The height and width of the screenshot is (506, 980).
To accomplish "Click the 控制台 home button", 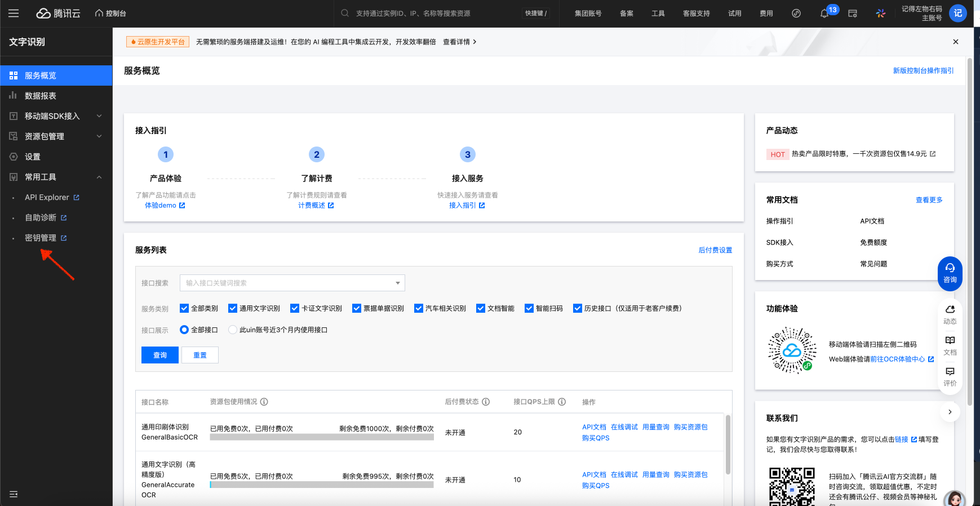I will 110,14.
